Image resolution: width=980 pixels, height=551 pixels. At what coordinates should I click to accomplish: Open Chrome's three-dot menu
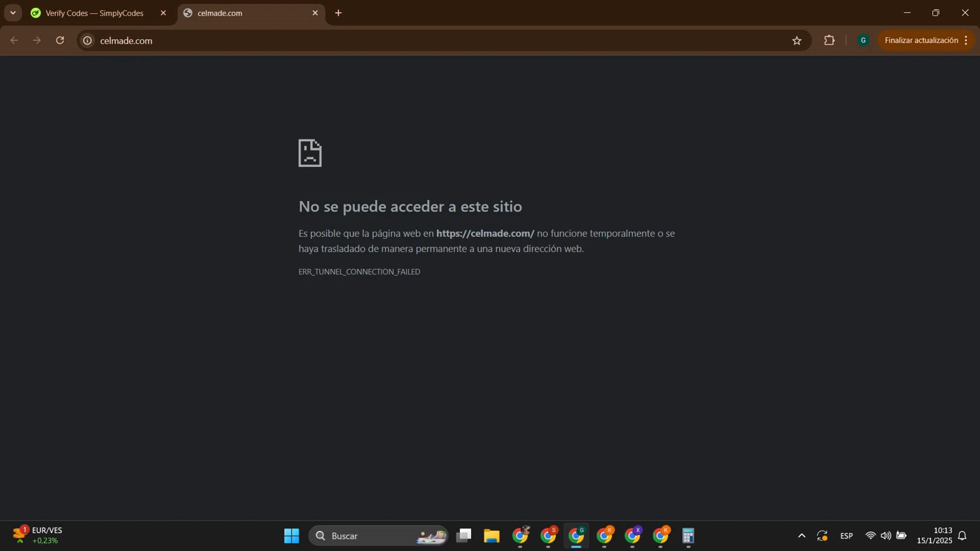click(x=966, y=40)
